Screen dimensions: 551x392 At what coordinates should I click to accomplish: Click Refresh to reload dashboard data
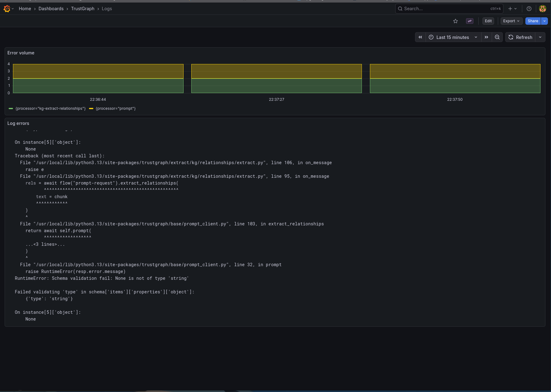[x=520, y=37]
